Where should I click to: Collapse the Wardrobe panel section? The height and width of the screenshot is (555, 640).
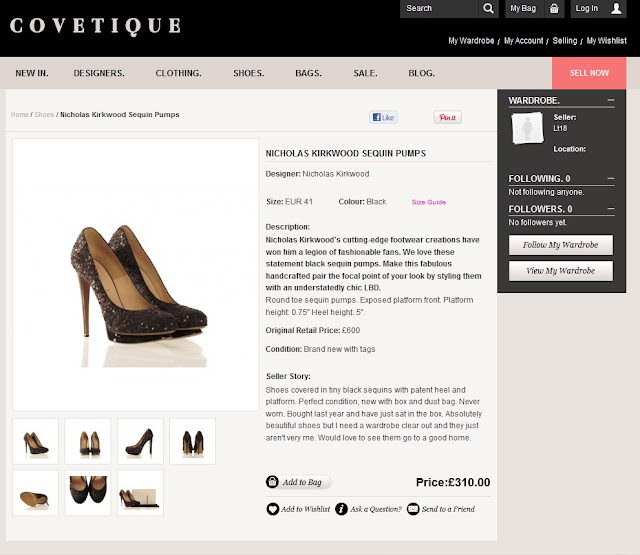pos(611,100)
